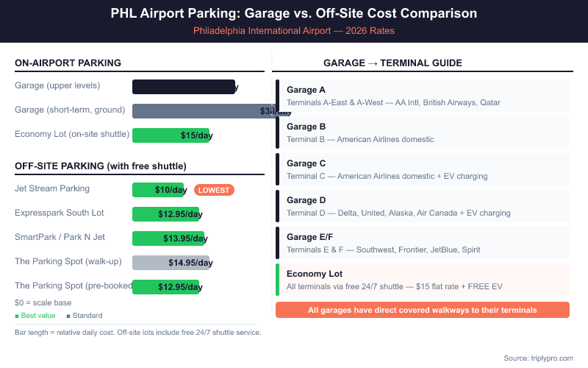Viewport: 588px width, 368px height.
Task: Click the Economy Lot $15/day green bar
Action: [x=171, y=135]
